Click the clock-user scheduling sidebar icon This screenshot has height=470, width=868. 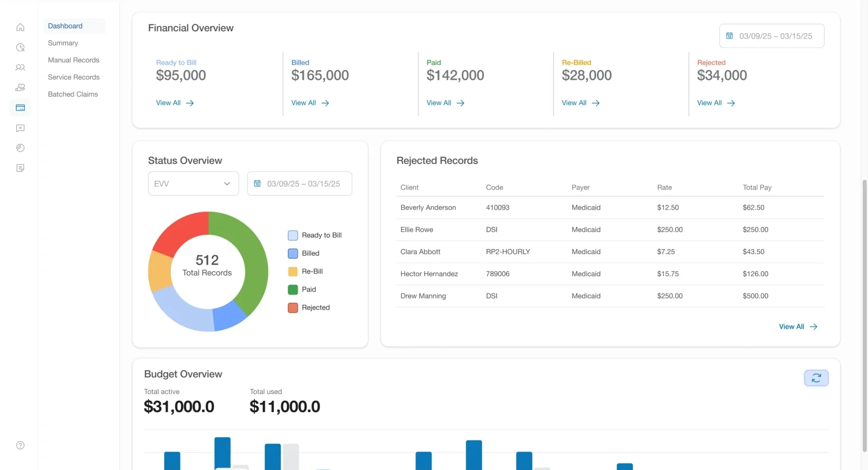[20, 47]
